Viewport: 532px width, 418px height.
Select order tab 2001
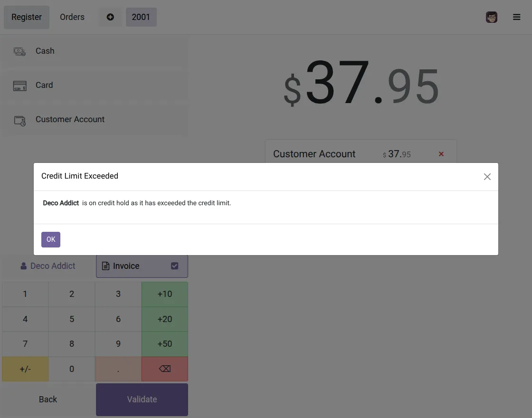141,17
